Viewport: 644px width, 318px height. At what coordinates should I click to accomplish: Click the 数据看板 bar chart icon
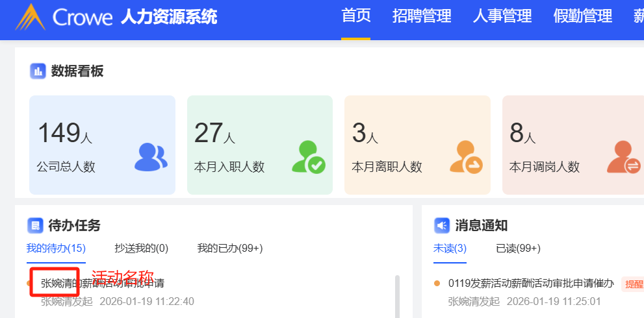tap(38, 71)
